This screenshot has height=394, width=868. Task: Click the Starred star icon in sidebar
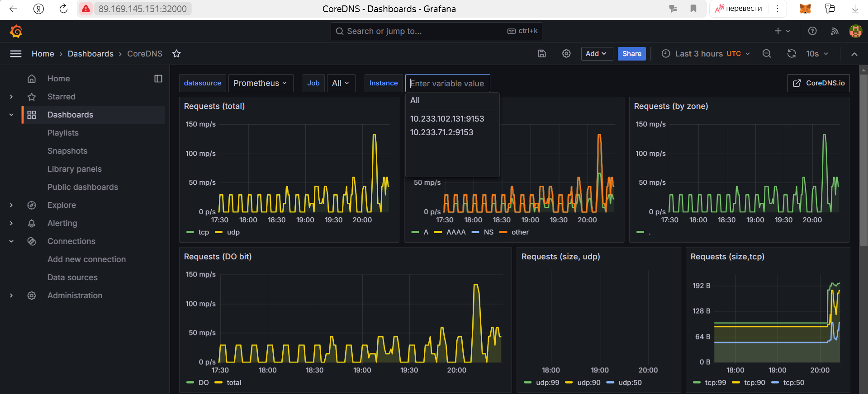click(x=32, y=97)
